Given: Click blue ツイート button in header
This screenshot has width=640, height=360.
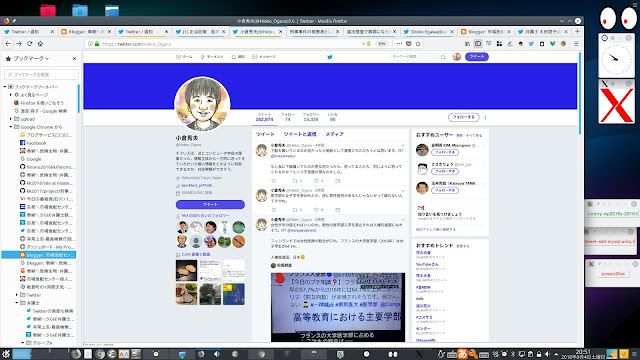Looking at the screenshot, I should tap(476, 57).
